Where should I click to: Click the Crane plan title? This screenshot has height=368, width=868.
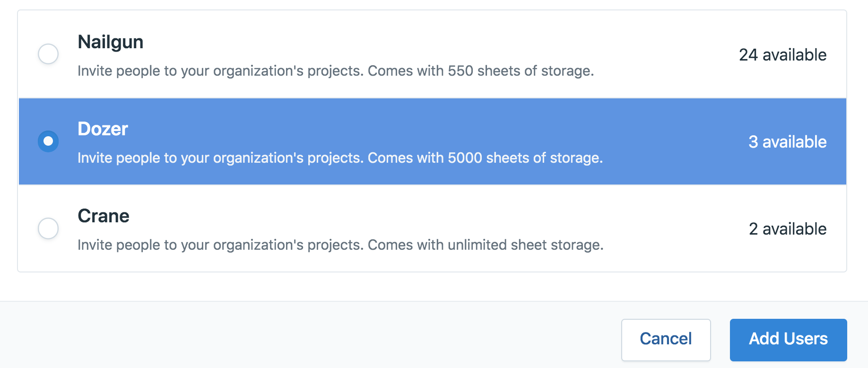[x=103, y=216]
